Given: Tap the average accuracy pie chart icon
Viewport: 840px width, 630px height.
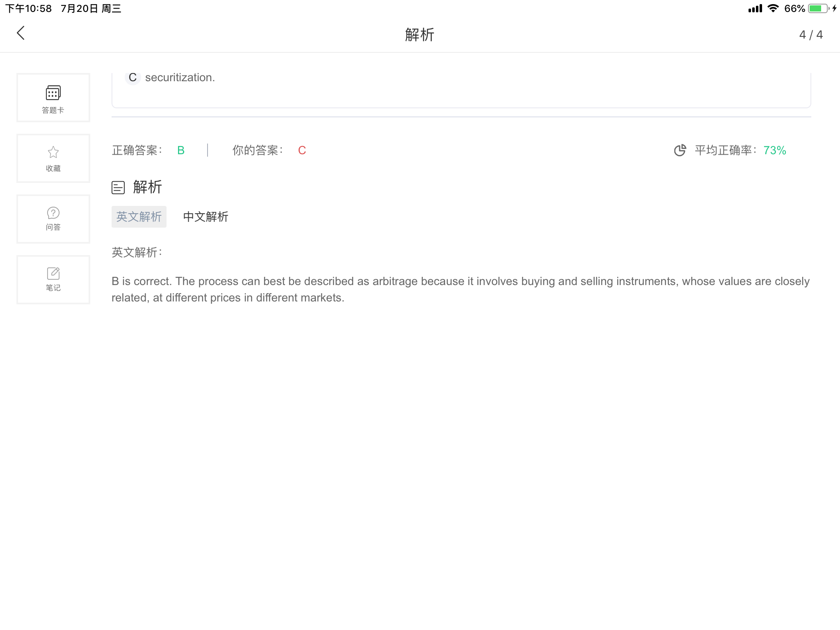Looking at the screenshot, I should [x=680, y=151].
